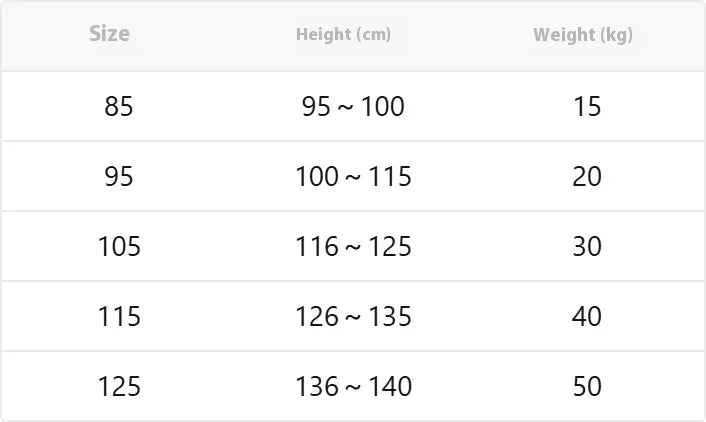Click the Height (cm) column header
706x422 pixels.
tap(343, 35)
